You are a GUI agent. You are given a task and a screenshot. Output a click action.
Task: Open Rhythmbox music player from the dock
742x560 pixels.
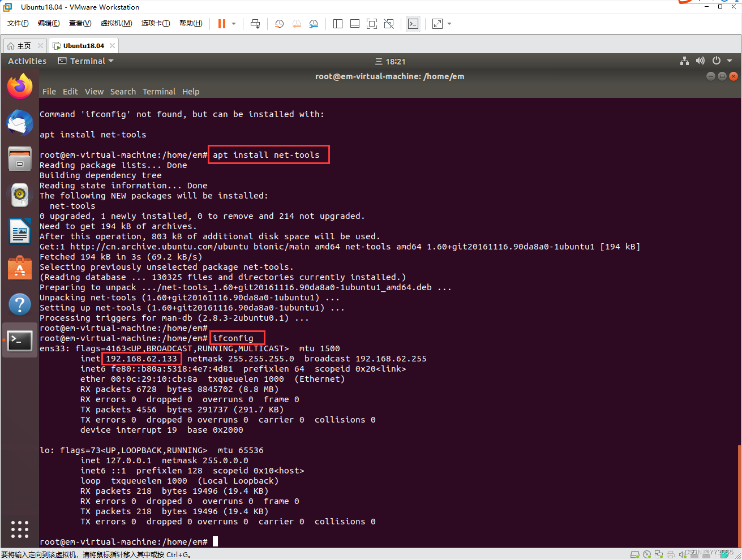coord(20,195)
